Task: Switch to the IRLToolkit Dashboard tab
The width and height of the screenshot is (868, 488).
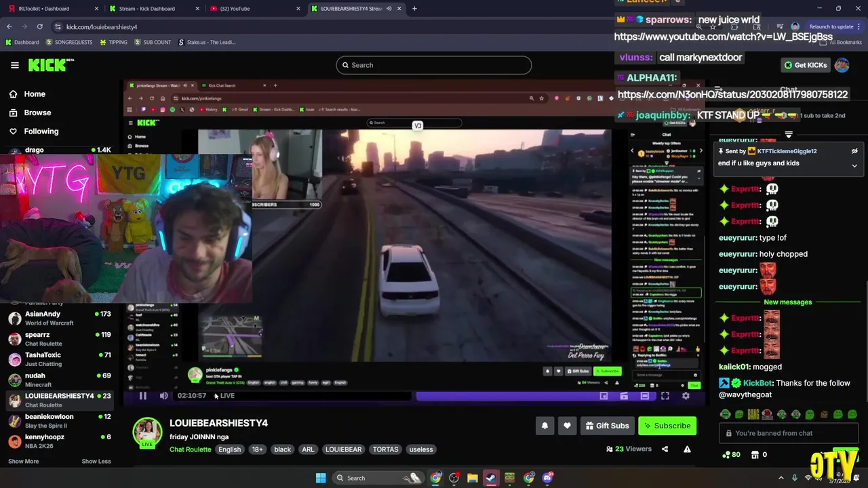Action: click(x=52, y=9)
